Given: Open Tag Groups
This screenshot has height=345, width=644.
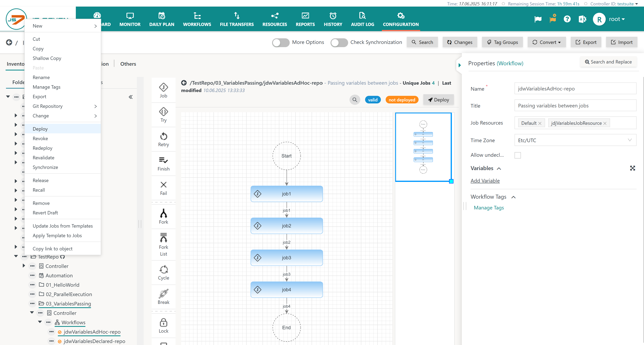Looking at the screenshot, I should (x=502, y=42).
